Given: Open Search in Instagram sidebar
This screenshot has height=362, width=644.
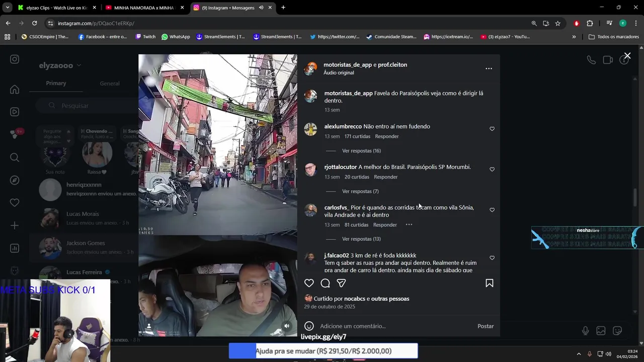Looking at the screenshot, I should point(15,157).
